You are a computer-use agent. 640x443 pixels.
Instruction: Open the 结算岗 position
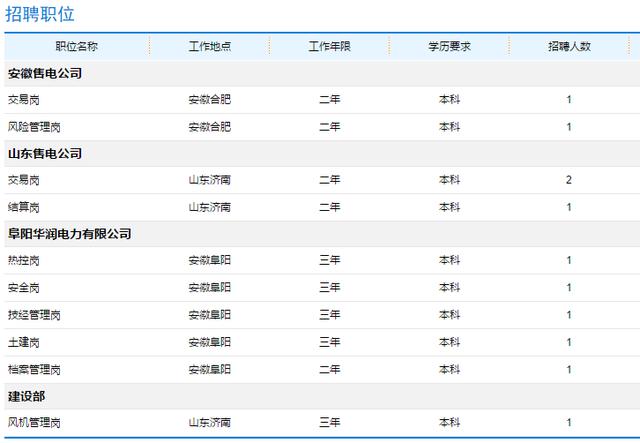tap(24, 207)
